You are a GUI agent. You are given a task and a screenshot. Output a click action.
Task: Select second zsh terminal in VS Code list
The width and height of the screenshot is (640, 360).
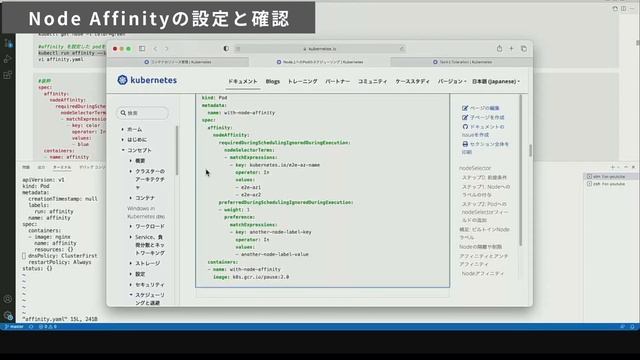[x=610, y=184]
